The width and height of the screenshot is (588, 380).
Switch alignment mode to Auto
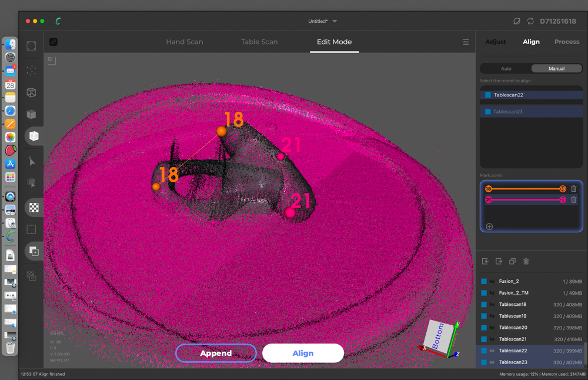point(506,69)
